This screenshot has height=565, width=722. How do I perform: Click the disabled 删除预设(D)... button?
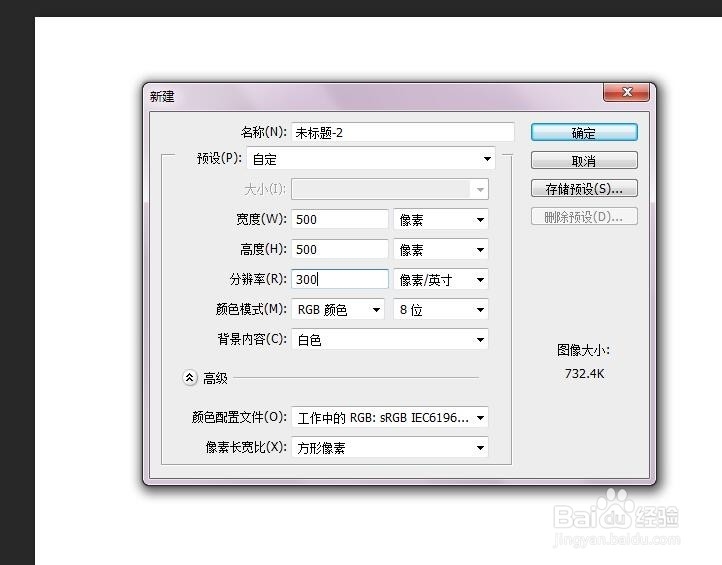[584, 216]
